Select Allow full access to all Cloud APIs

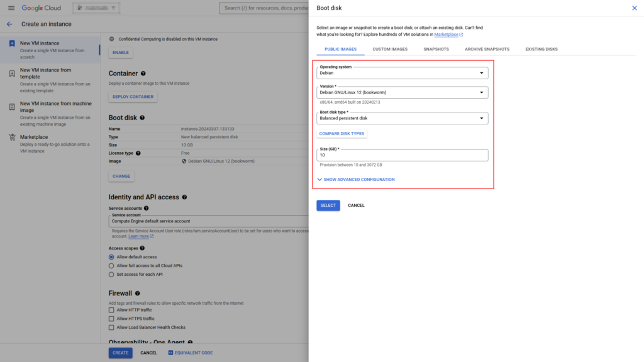112,266
